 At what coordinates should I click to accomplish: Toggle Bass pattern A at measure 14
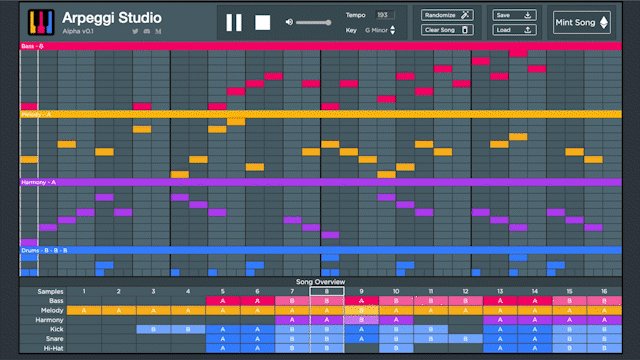[x=535, y=301]
